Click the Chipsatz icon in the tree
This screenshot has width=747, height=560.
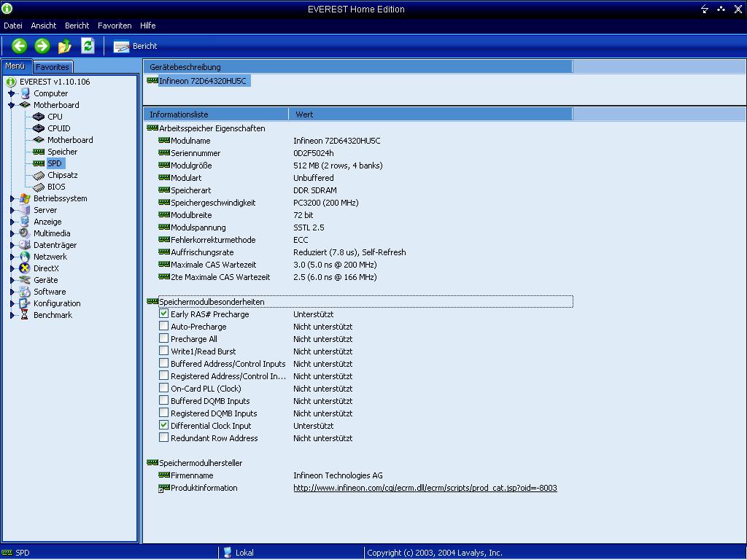click(x=39, y=175)
